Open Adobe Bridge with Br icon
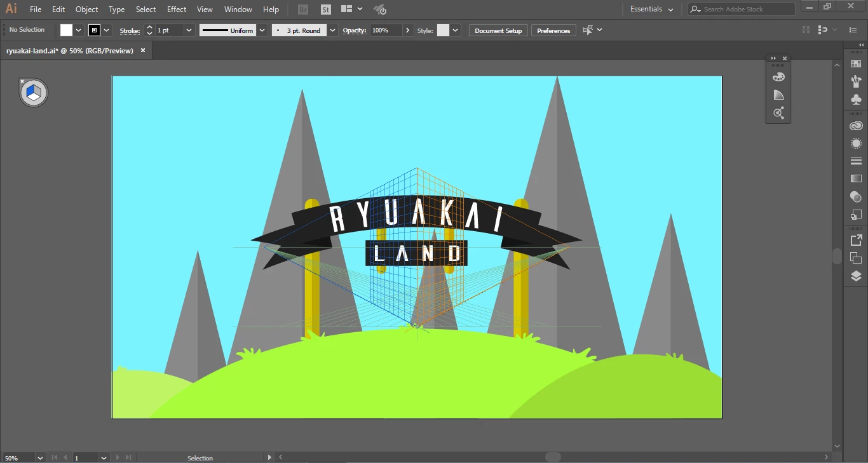Screen dimensions: 868x463 point(303,10)
